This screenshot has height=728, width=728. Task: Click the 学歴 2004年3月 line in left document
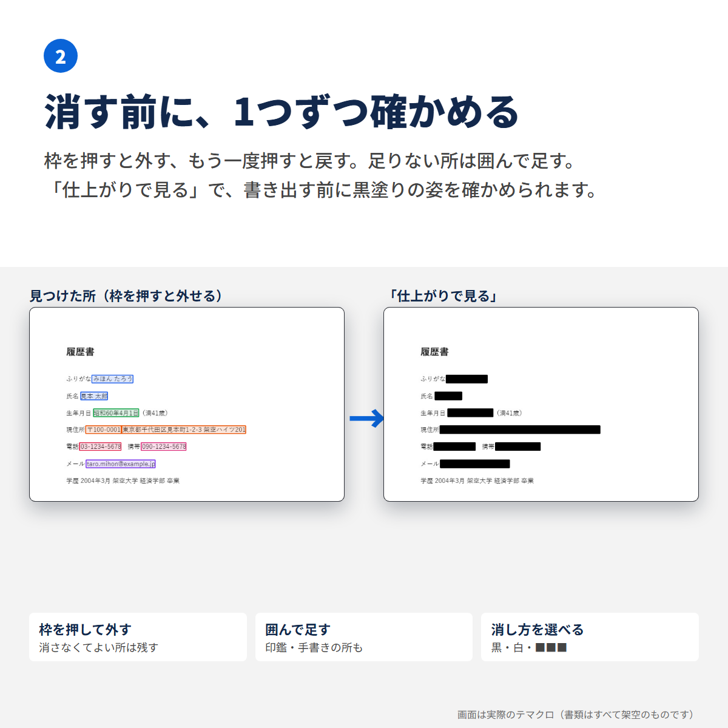[123, 480]
